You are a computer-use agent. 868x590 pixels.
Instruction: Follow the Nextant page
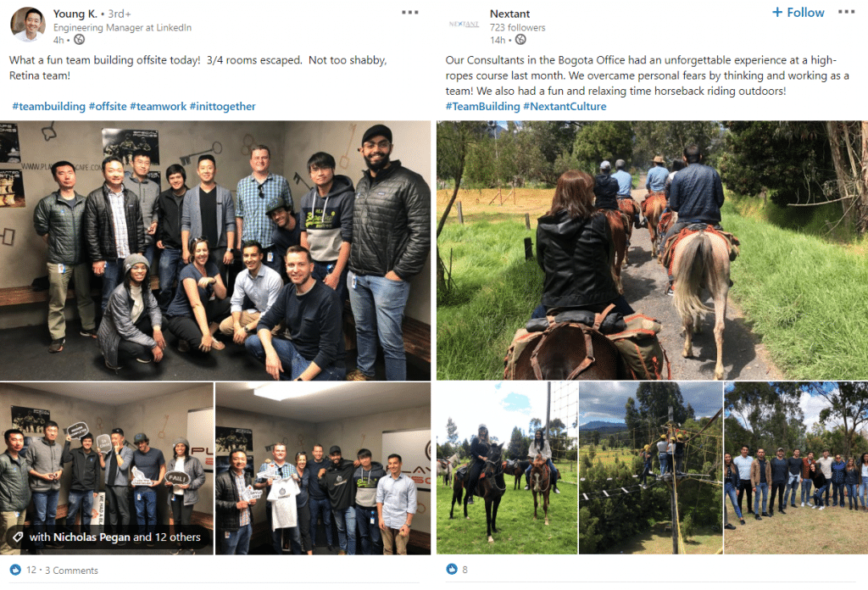point(798,12)
